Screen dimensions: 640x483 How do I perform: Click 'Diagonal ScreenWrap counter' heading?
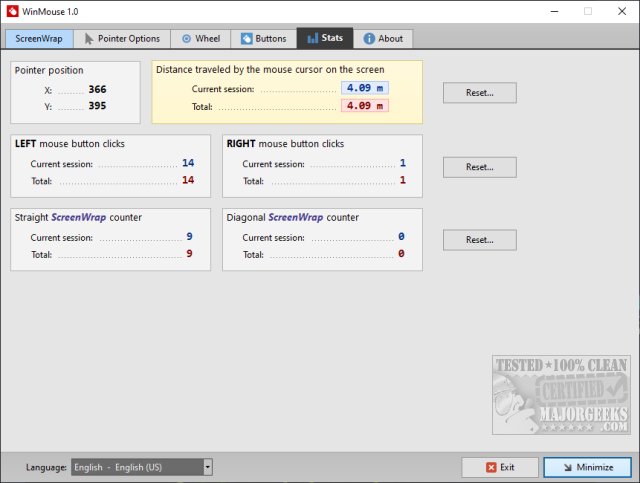293,217
